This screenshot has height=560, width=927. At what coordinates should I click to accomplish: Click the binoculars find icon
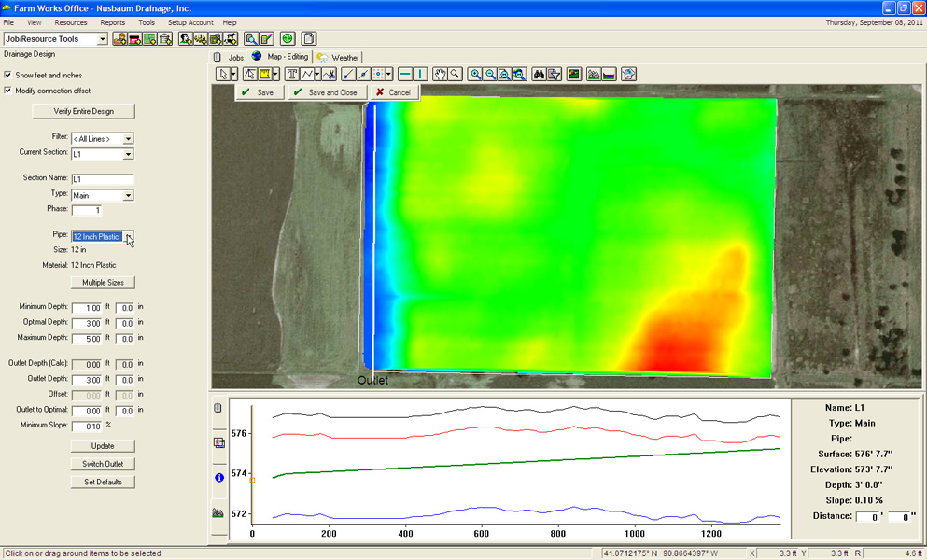(539, 74)
